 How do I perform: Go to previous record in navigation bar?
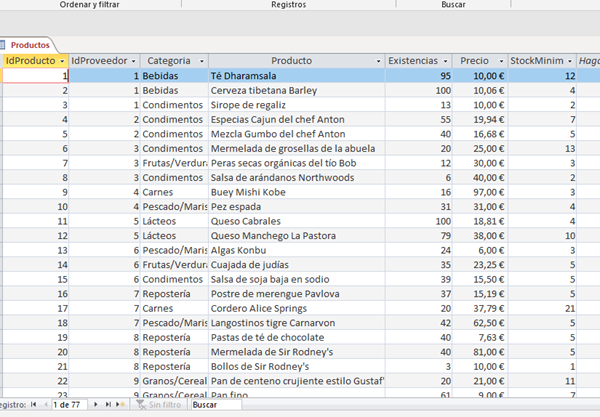click(45, 405)
